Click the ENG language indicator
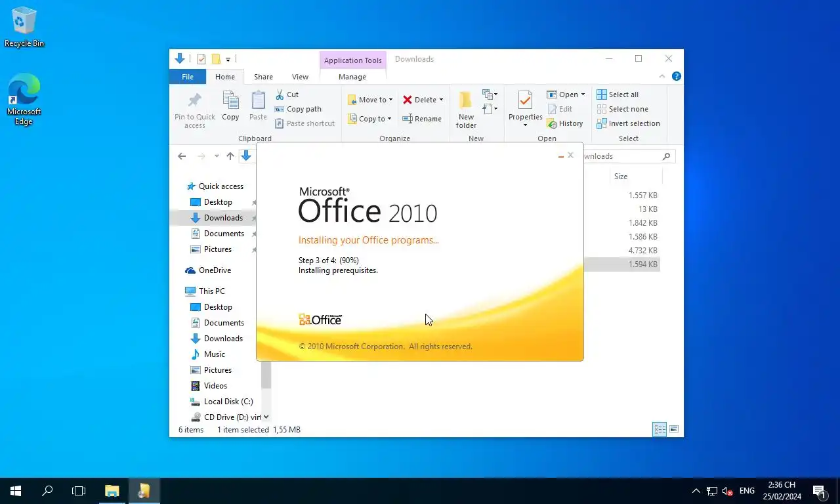This screenshot has width=840, height=504. point(747,491)
